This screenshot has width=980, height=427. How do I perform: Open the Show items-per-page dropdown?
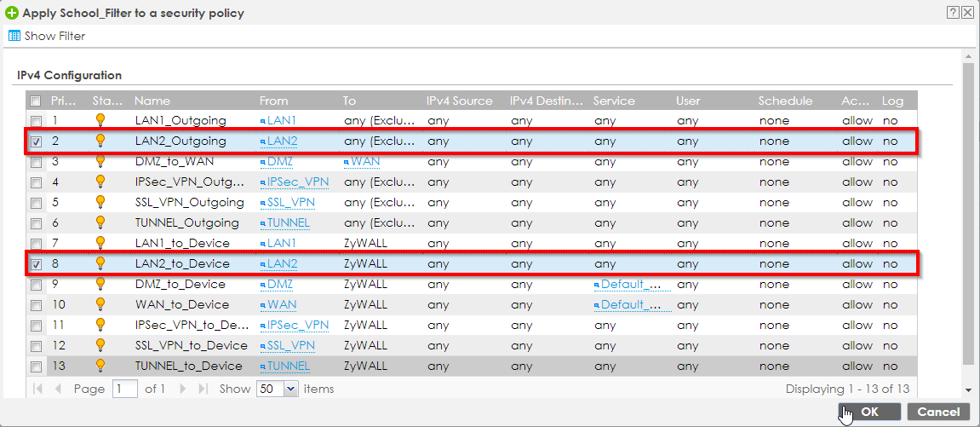(290, 389)
